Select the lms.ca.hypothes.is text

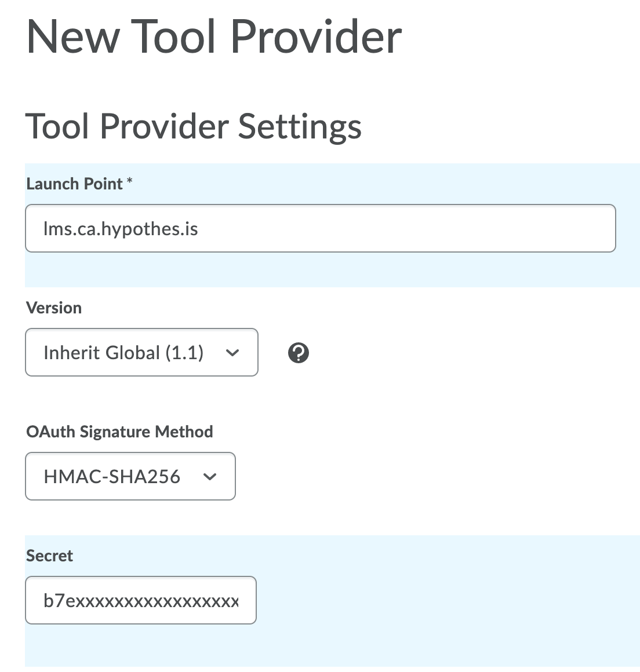(120, 228)
